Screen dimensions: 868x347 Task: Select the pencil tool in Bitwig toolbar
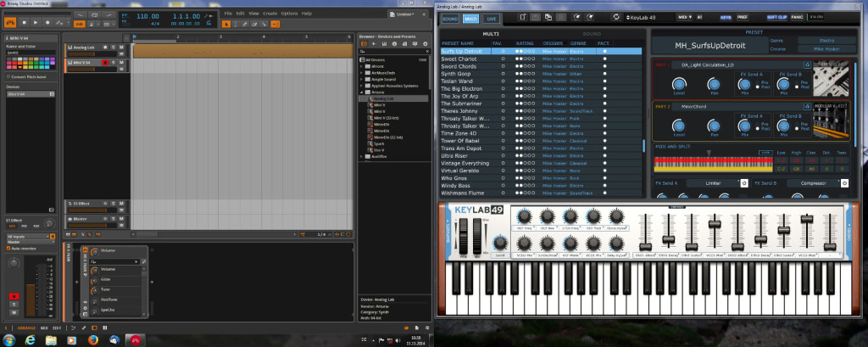(245, 24)
